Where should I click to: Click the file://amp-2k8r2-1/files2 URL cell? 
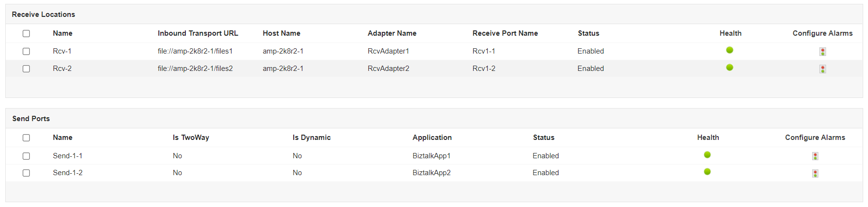click(195, 69)
